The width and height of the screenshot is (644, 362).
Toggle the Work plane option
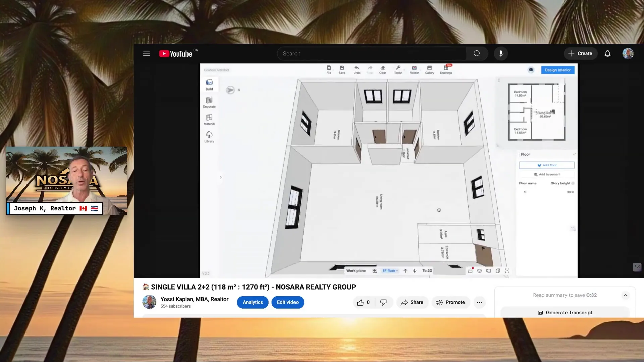[356, 271]
